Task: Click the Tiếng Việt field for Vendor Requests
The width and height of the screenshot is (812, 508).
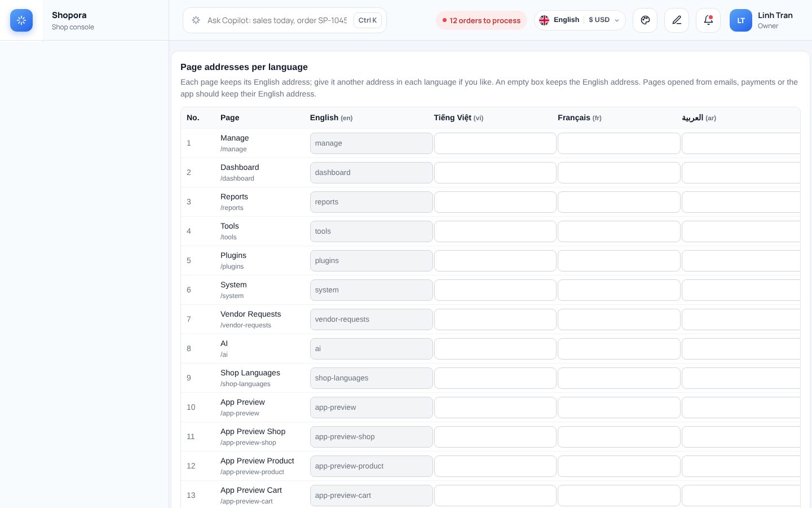Action: [495, 319]
